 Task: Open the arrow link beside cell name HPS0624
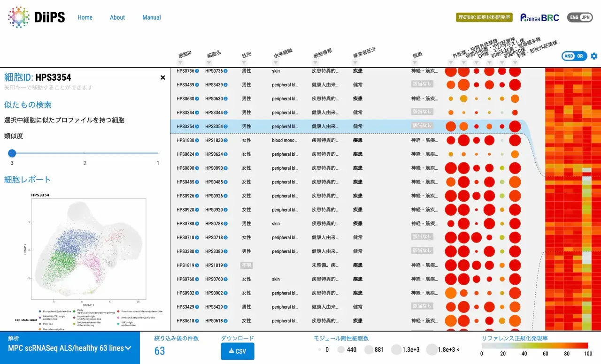tap(226, 154)
